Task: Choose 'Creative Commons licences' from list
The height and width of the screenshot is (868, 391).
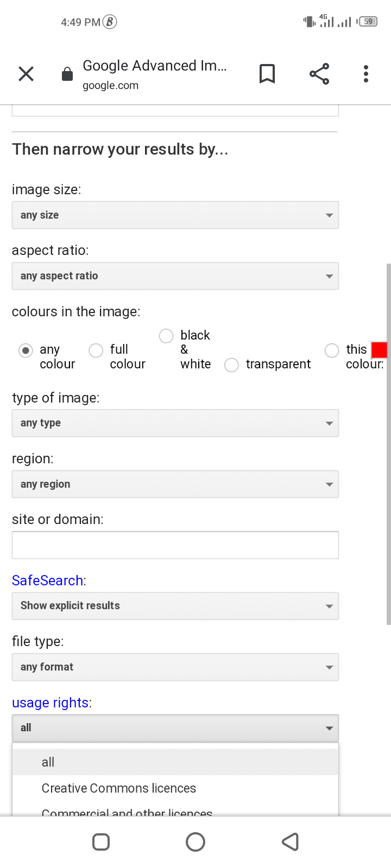Action: 119,788
